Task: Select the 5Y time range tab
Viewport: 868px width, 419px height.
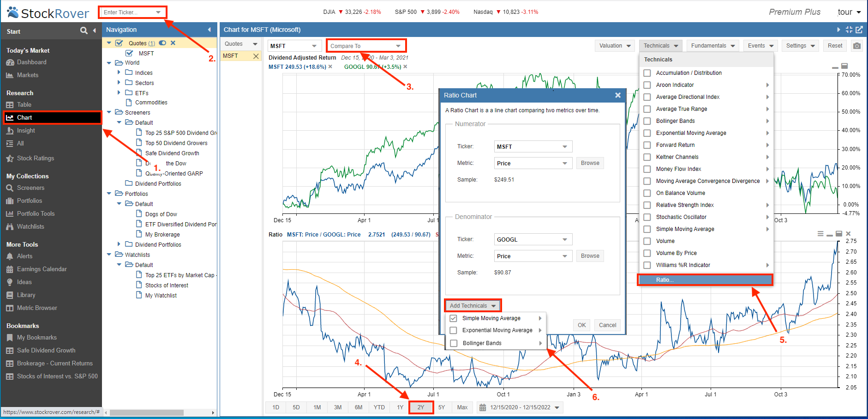Action: click(x=442, y=407)
